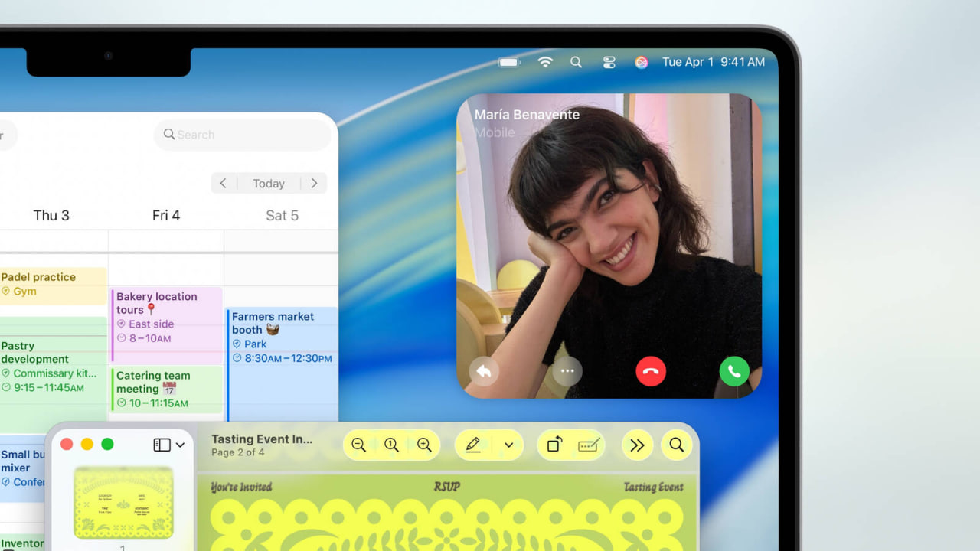Click the reply arrow on the FaceTime call
Screen dimensions: 980x551
click(x=484, y=370)
